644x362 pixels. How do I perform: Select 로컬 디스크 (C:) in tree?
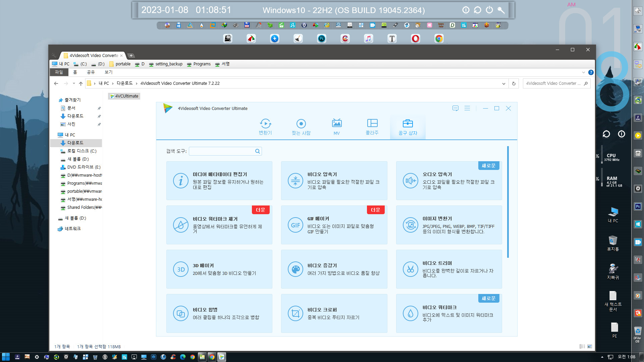[82, 151]
